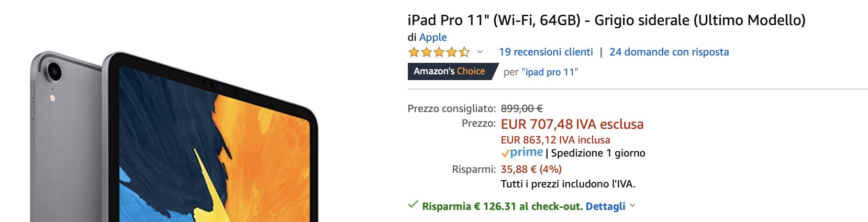Expand the chevron next to Dettagli

(632, 206)
